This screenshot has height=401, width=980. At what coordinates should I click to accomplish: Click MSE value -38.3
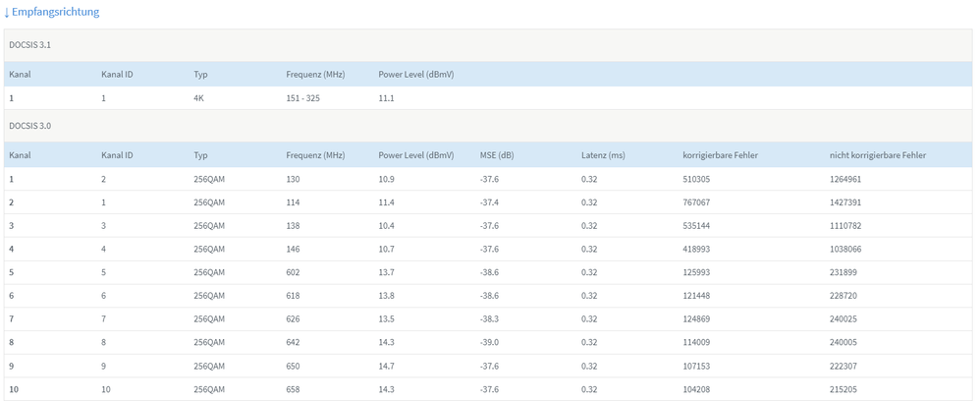(x=489, y=319)
